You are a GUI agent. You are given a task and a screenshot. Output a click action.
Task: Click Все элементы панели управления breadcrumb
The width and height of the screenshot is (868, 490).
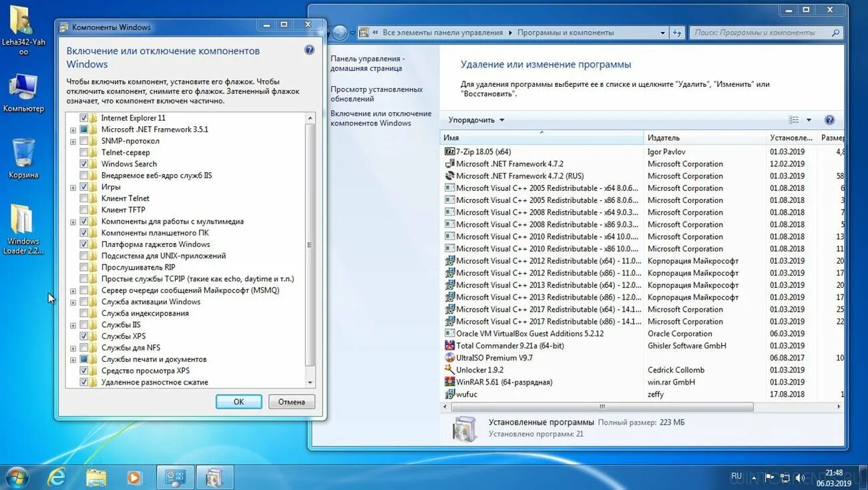coord(443,33)
